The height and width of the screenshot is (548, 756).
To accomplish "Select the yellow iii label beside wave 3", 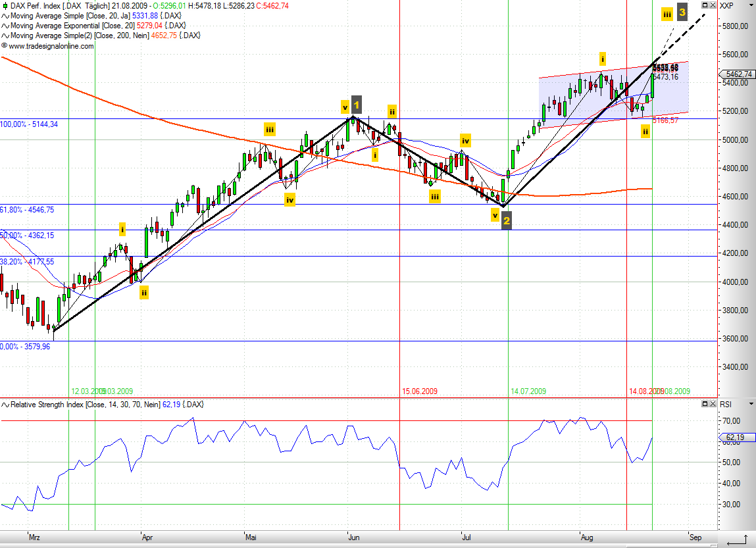I will pos(667,14).
